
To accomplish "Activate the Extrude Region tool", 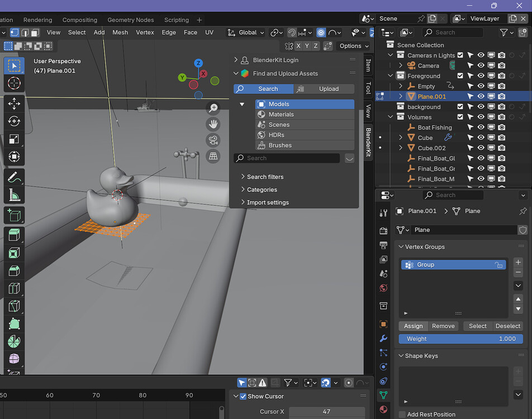I will point(14,235).
